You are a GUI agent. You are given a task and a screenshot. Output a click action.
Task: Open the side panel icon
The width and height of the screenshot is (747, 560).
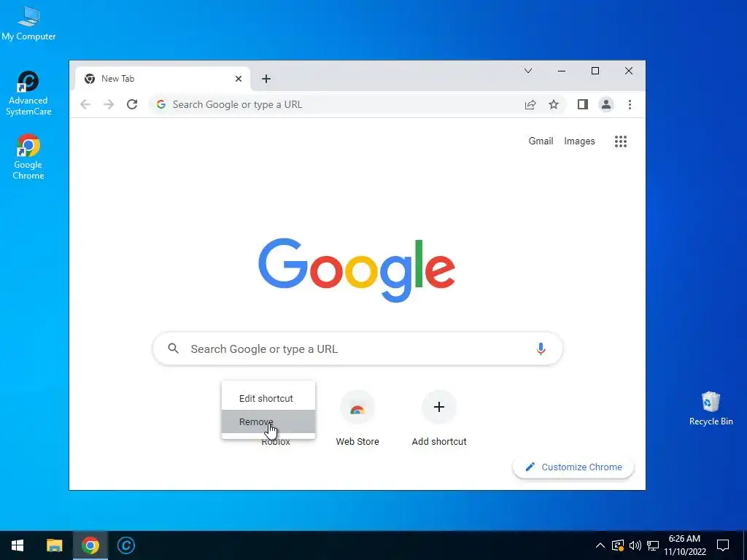(x=583, y=104)
